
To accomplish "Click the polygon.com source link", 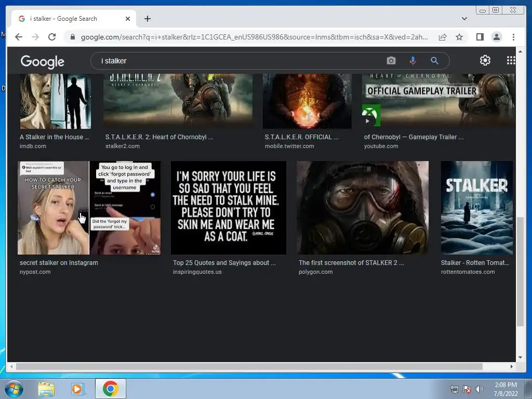I will 315,272.
